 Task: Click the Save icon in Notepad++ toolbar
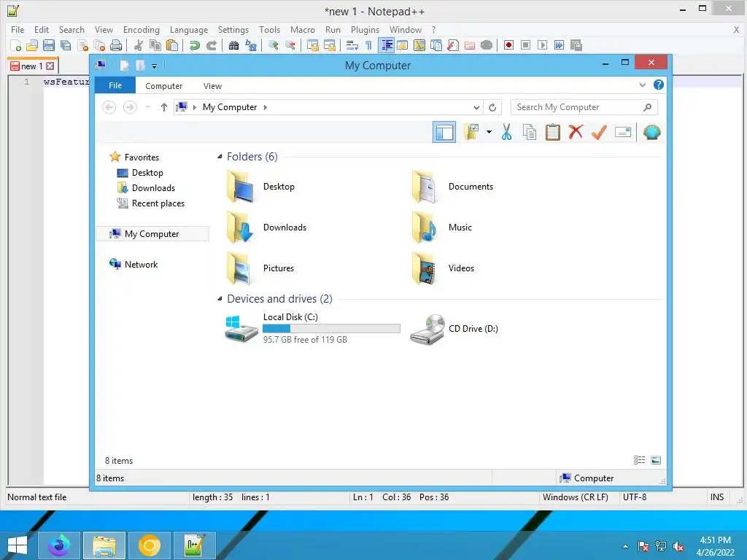pos(49,45)
